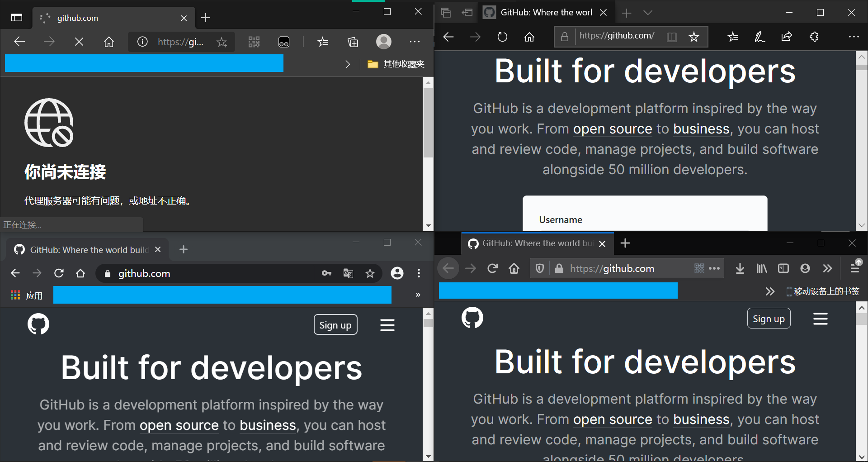Bookmark this tab star in Chrome
The image size is (868, 462).
pos(370,273)
